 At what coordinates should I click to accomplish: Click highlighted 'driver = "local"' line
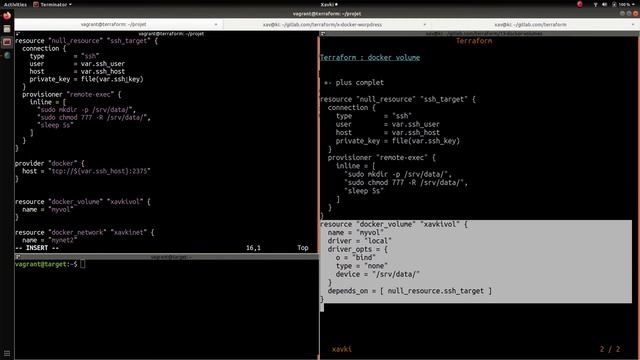[360, 241]
